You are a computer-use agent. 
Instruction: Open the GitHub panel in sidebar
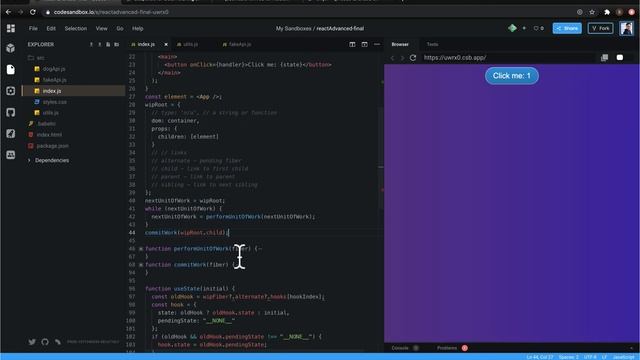pyautogui.click(x=11, y=112)
